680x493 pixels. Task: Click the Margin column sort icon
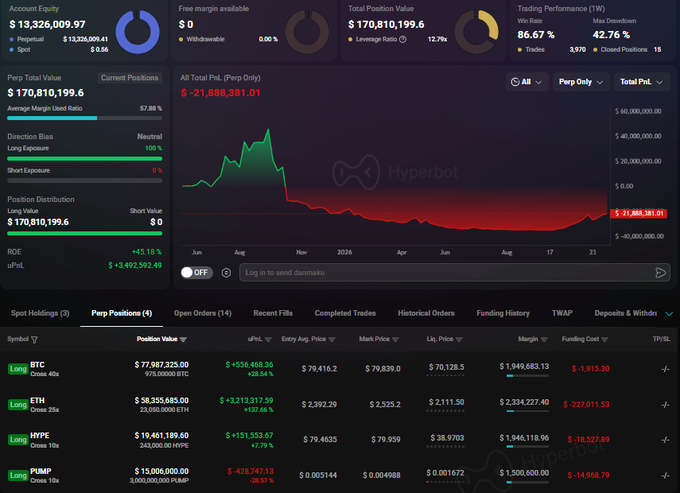point(544,340)
